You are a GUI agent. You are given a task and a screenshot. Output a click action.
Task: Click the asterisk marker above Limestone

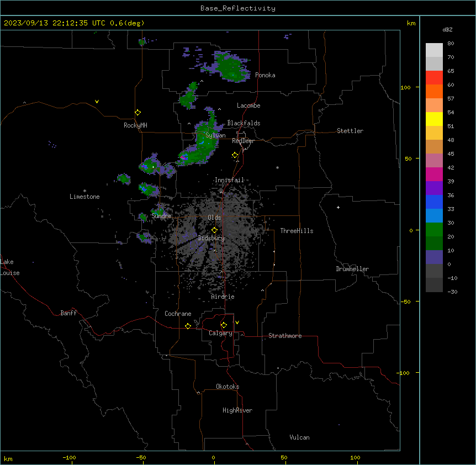click(84, 191)
